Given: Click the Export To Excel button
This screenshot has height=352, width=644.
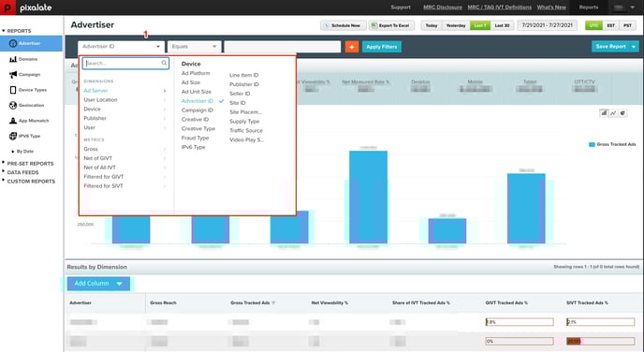Looking at the screenshot, I should [391, 25].
